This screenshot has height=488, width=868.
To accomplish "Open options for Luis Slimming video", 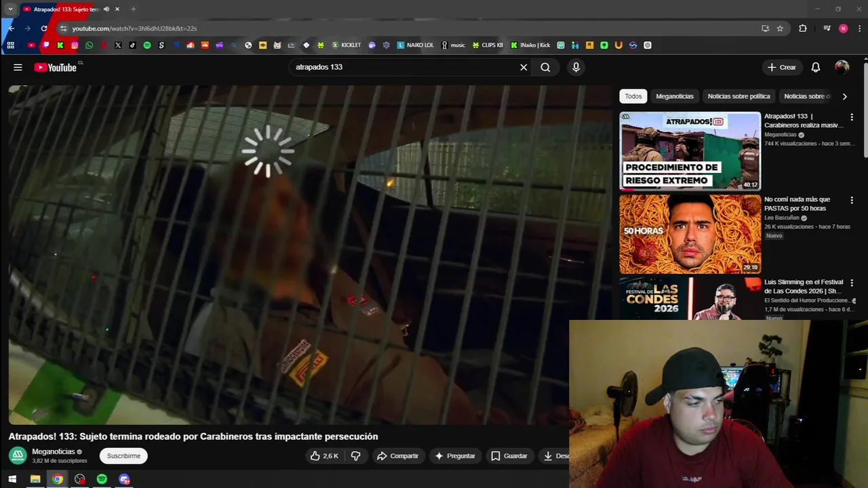I will coord(852,283).
